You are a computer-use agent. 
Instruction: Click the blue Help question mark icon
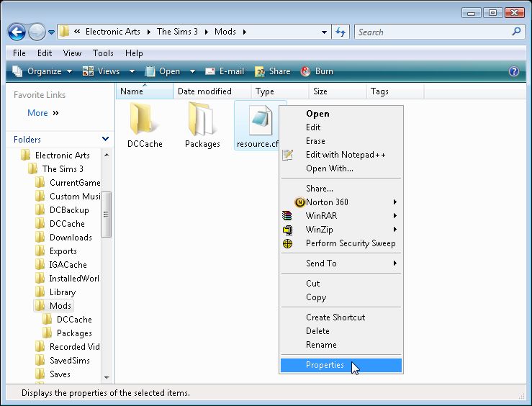tap(514, 71)
